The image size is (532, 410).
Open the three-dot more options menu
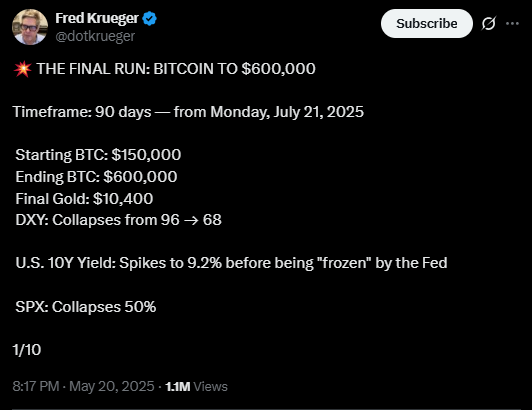pos(512,23)
